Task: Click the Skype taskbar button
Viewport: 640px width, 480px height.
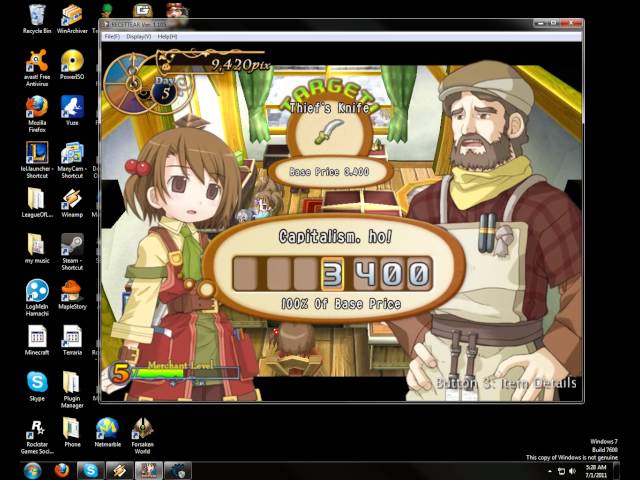Action: pos(91,471)
